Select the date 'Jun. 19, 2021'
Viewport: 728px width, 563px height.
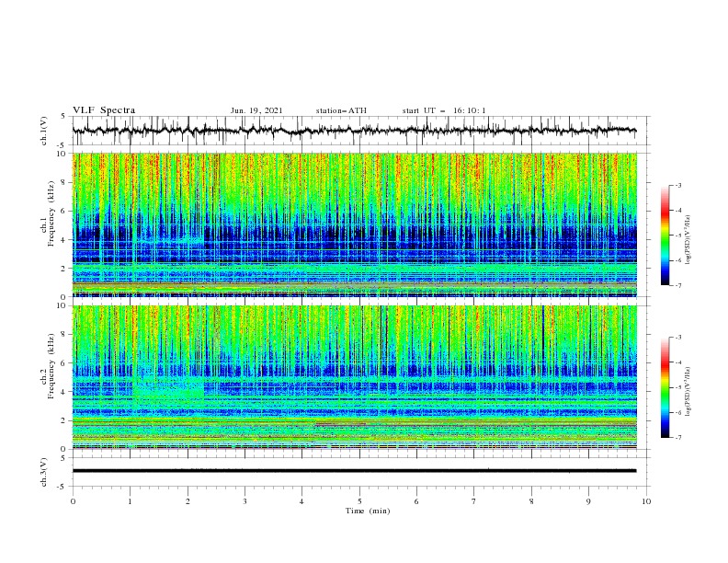click(x=256, y=110)
